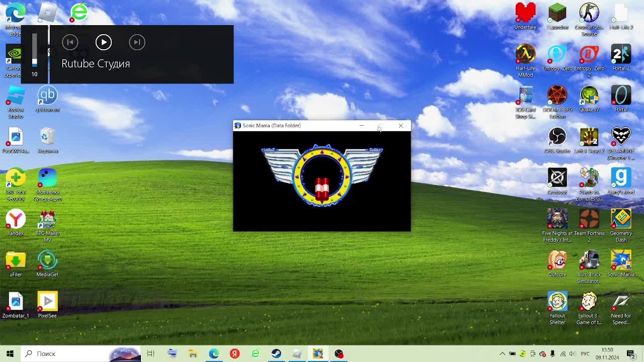Open Geometry Dash desktop icon
Image resolution: width=644 pixels, height=362 pixels.
point(621,226)
